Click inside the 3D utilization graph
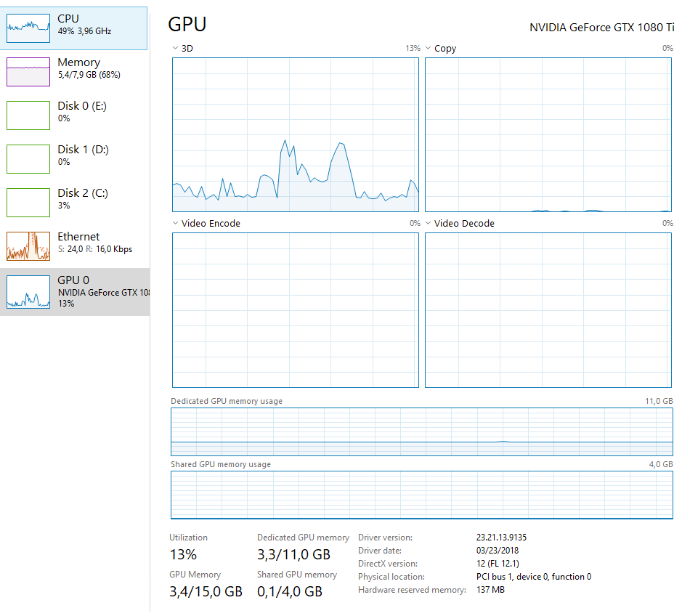This screenshot has width=682, height=616. (296, 135)
